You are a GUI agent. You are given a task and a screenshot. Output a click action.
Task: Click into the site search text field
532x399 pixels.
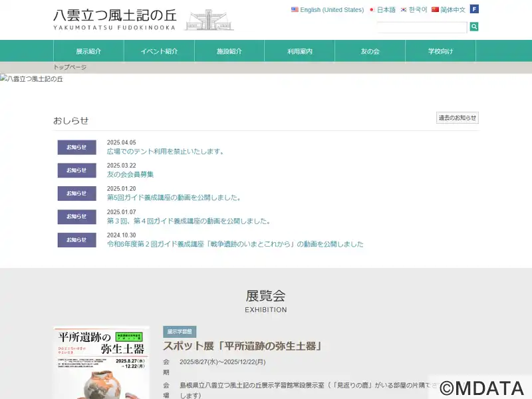[x=422, y=27]
